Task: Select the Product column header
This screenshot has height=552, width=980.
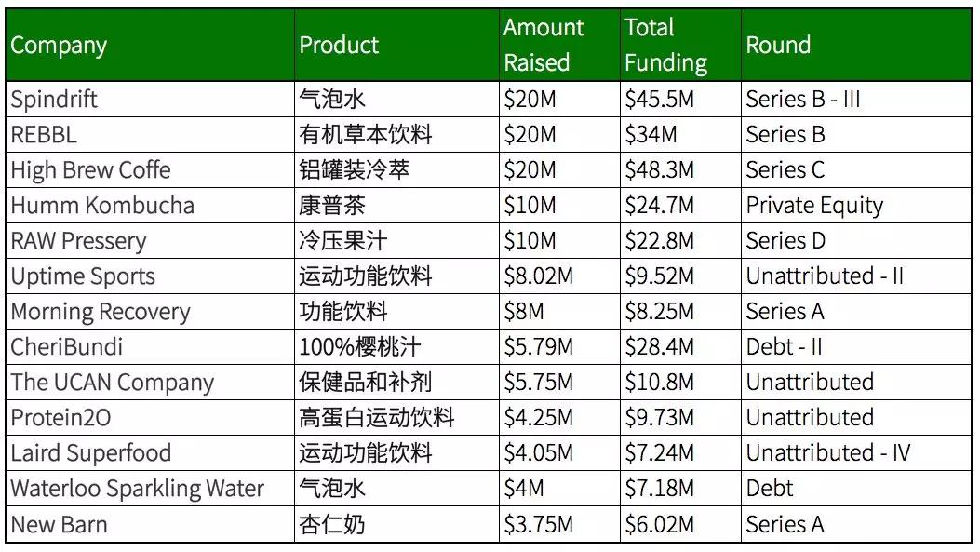Action: click(x=396, y=45)
